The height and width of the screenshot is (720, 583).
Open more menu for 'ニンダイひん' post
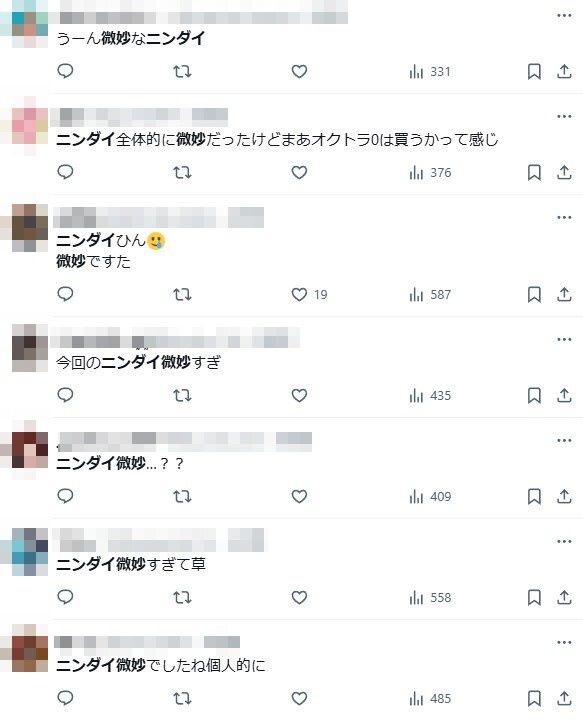pos(564,218)
